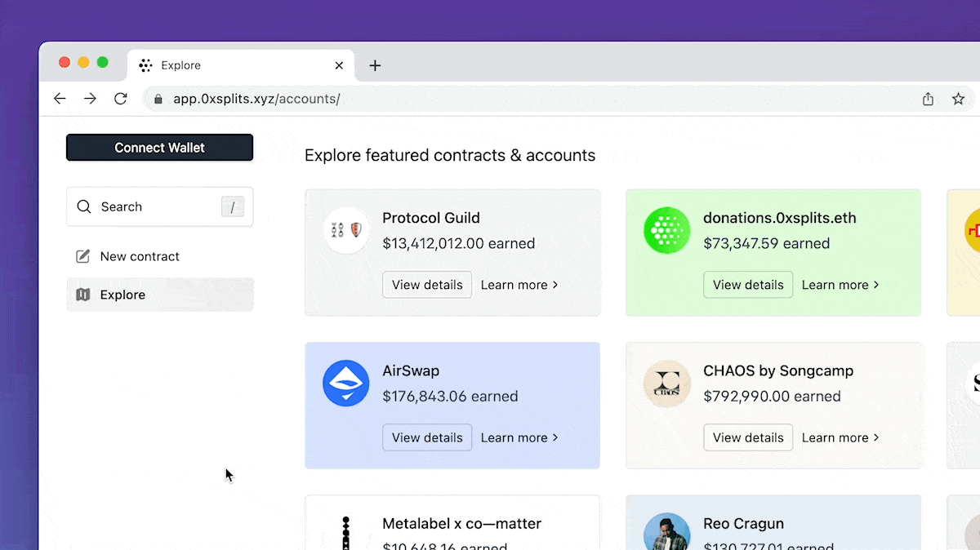Image resolution: width=980 pixels, height=550 pixels.
Task: Click the chevron after Protocol Guild Learn more
Action: point(555,285)
